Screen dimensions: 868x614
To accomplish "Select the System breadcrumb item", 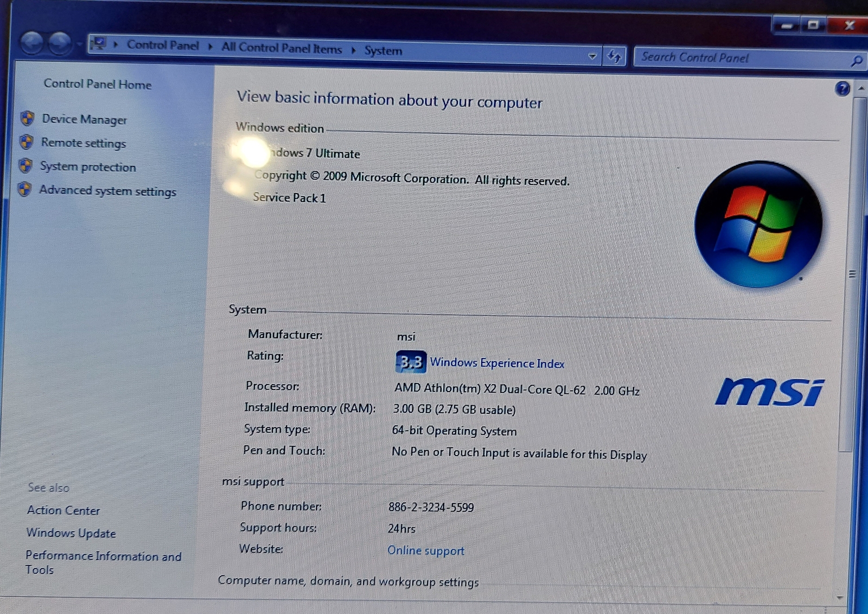I will coord(383,51).
